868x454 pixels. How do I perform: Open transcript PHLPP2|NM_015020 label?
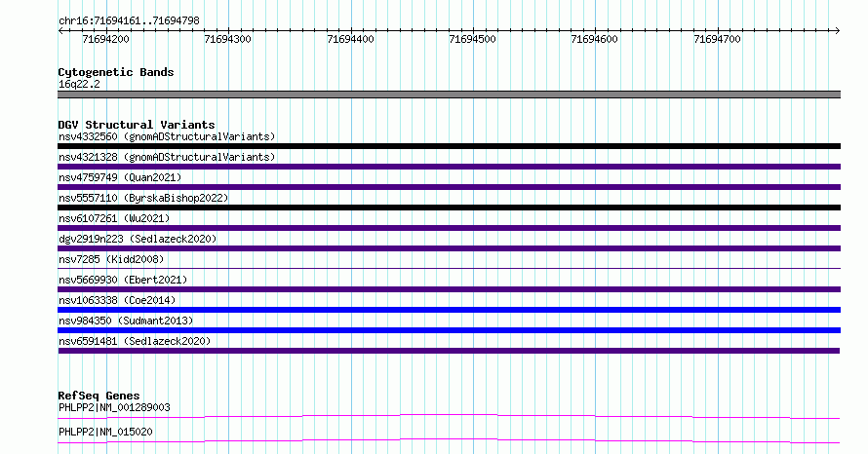pos(105,432)
